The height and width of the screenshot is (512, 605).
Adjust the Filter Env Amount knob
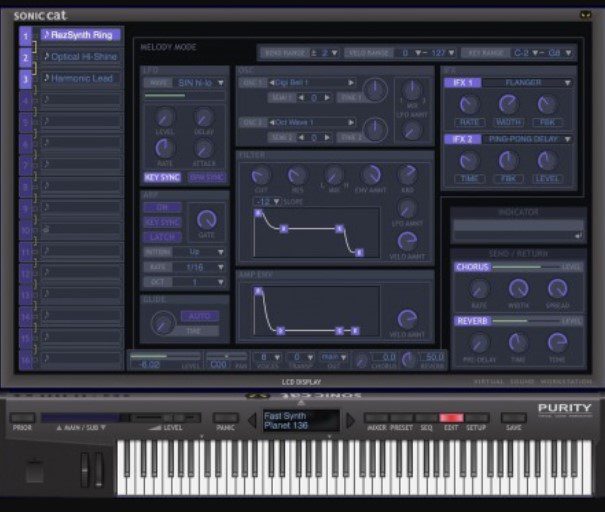[371, 175]
